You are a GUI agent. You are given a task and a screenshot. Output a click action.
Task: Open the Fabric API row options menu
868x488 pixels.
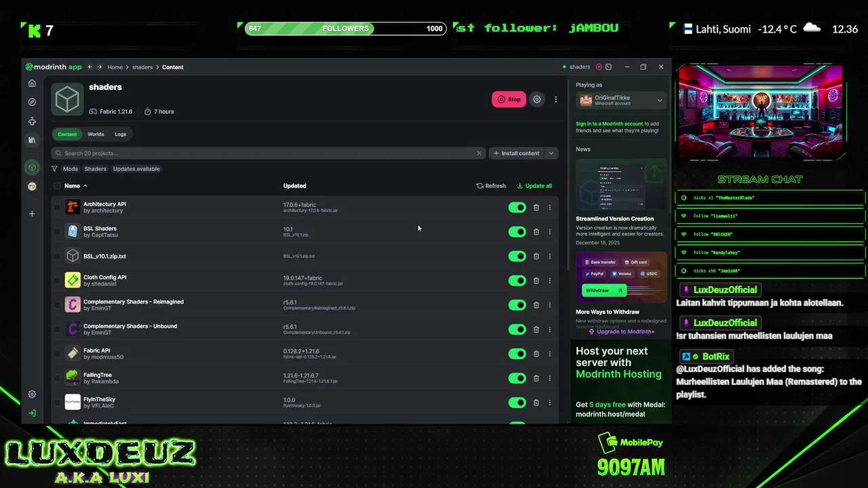[550, 354]
